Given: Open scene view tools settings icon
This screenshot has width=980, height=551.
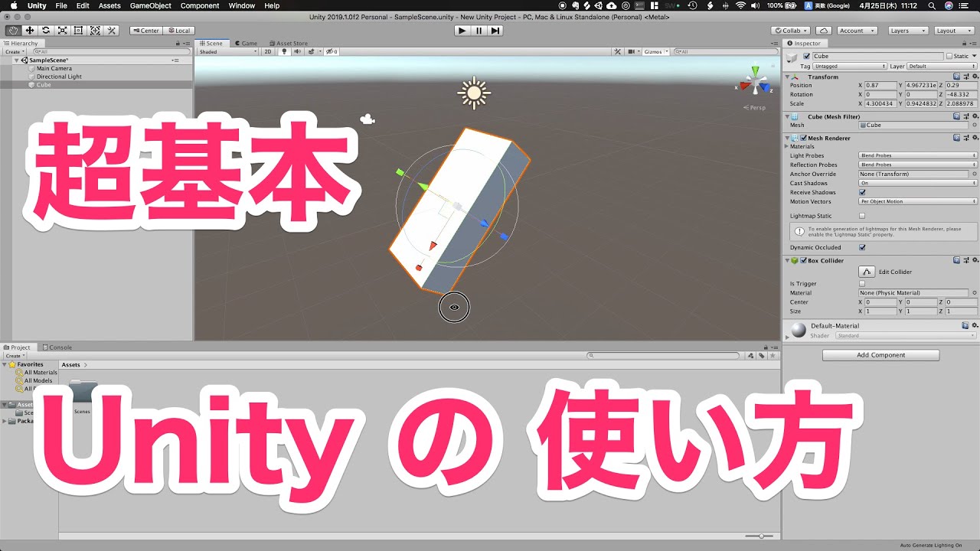Looking at the screenshot, I should pos(618,52).
